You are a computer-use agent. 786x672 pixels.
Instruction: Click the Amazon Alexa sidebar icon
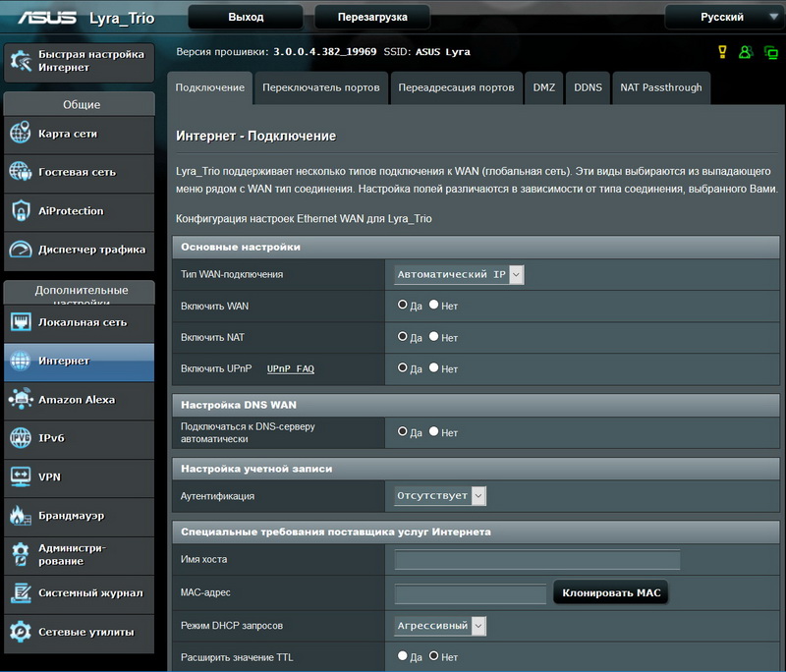(x=21, y=400)
